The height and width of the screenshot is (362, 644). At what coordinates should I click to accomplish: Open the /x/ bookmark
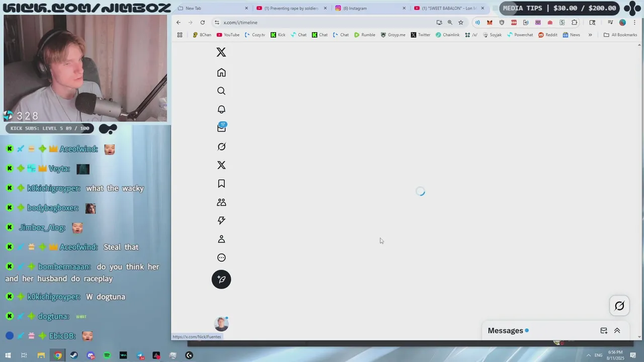click(471, 35)
